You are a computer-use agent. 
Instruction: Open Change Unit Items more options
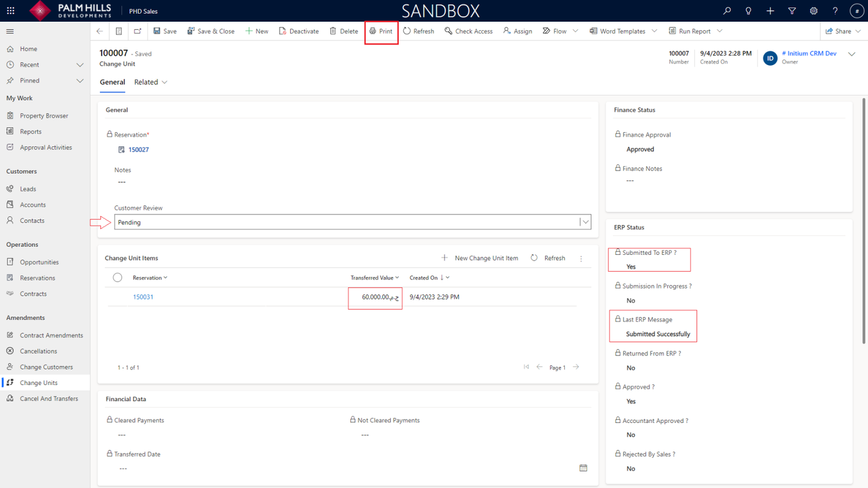click(581, 259)
